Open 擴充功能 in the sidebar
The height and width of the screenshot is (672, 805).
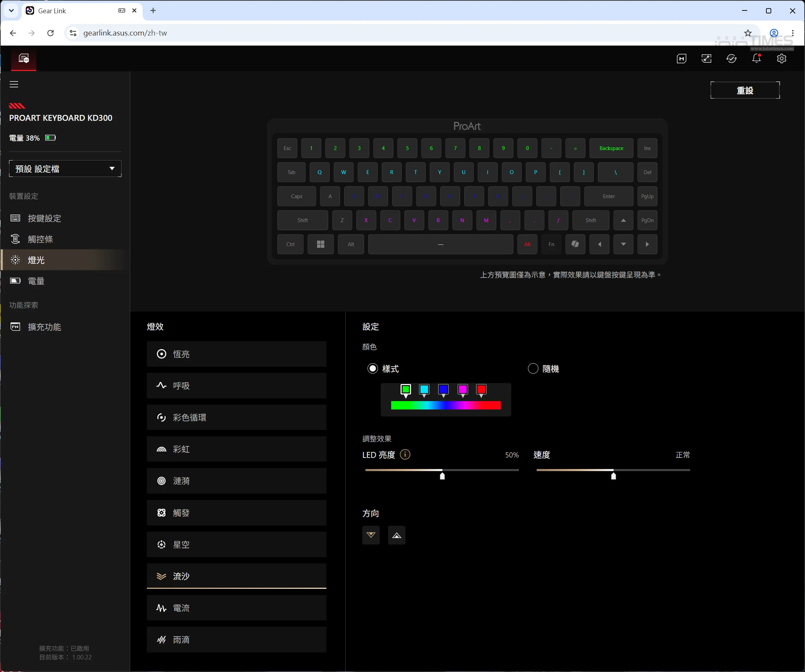[x=65, y=327]
